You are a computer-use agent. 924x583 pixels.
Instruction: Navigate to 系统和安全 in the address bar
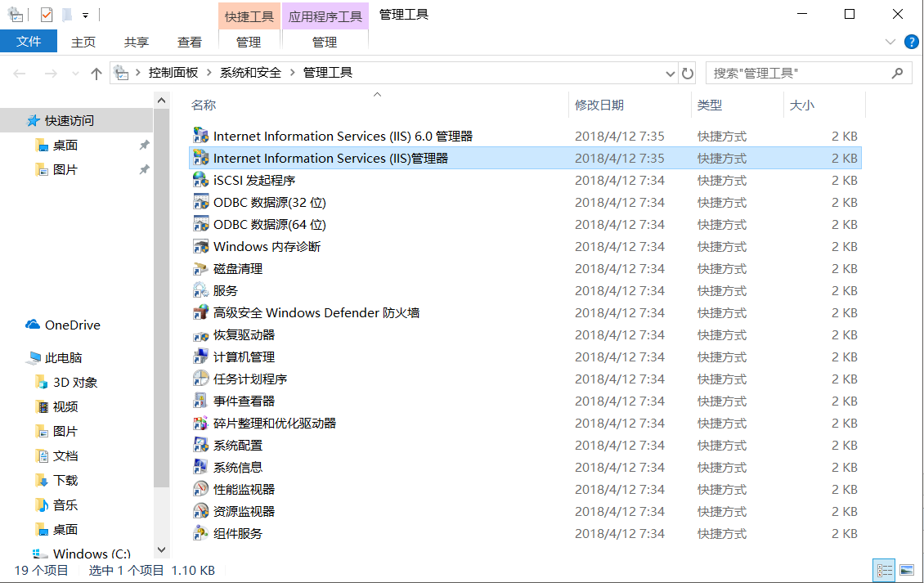click(250, 73)
